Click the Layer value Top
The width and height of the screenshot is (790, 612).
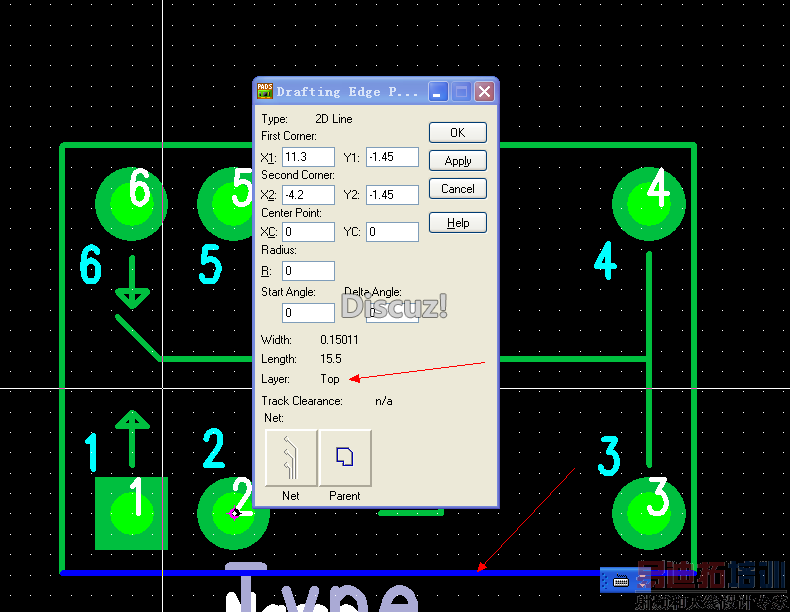click(330, 379)
